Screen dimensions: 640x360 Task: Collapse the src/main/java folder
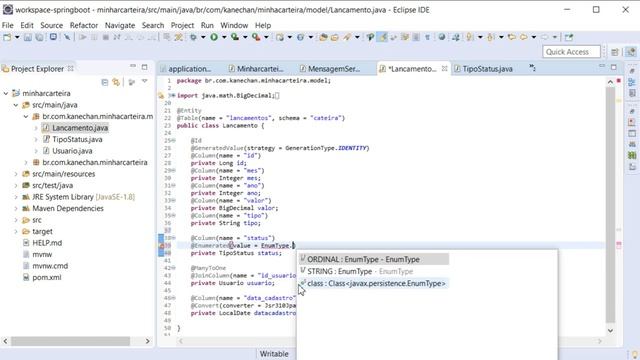coord(16,105)
